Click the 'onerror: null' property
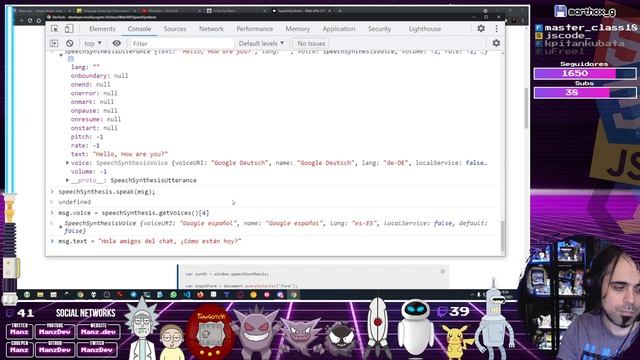 94,93
